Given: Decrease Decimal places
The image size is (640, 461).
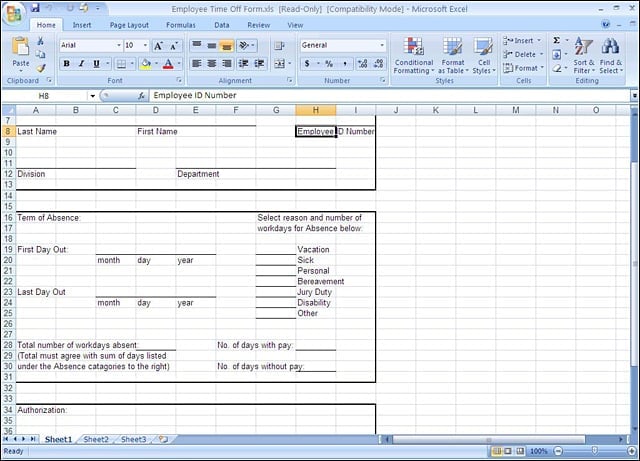Looking at the screenshot, I should point(378,63).
